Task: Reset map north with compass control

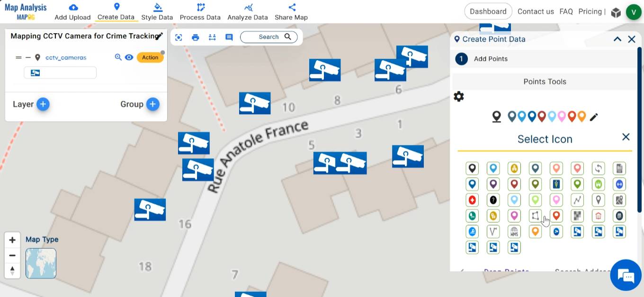Action: click(x=12, y=270)
